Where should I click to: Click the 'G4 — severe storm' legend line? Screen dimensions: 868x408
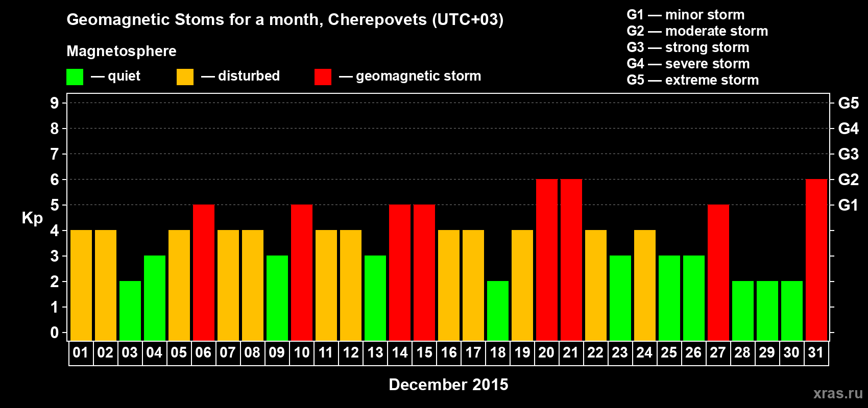(x=688, y=64)
